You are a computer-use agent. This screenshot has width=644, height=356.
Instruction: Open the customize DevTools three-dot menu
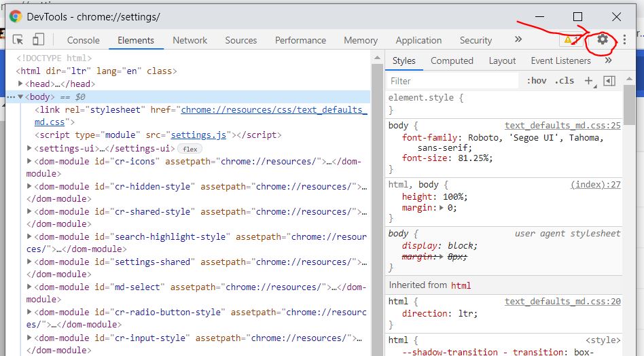pyautogui.click(x=624, y=39)
